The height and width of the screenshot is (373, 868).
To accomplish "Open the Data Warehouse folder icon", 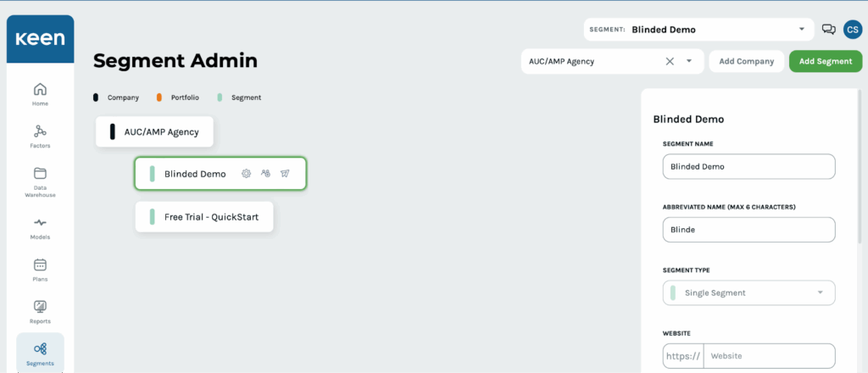I will tap(40, 174).
